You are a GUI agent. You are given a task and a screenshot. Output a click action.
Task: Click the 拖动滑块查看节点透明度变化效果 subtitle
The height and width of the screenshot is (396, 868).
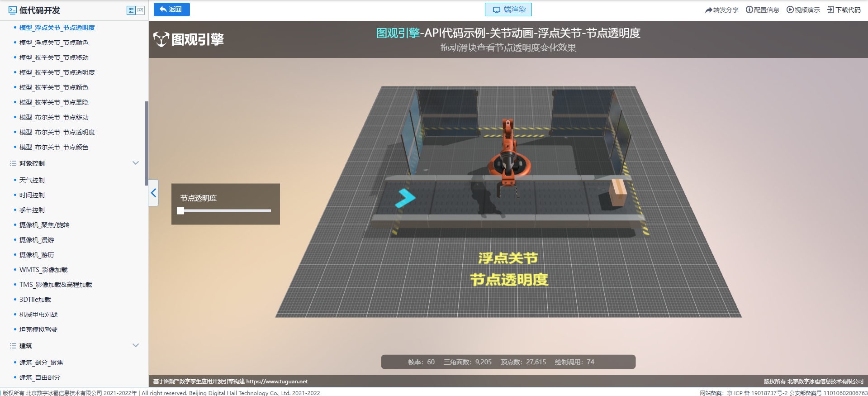(x=508, y=48)
